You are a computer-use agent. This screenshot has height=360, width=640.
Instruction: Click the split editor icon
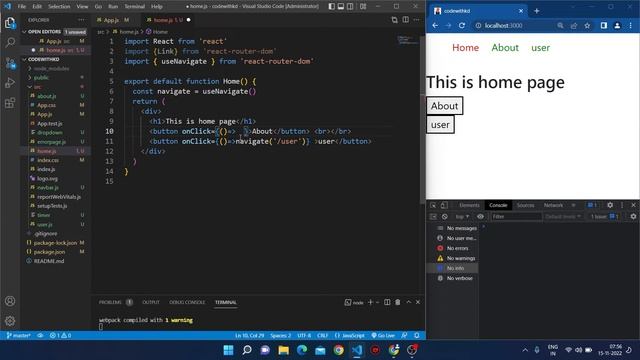405,20
